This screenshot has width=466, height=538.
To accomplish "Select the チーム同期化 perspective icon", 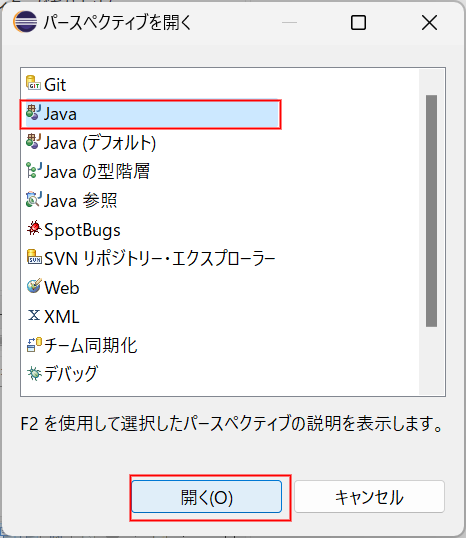I will 34,344.
